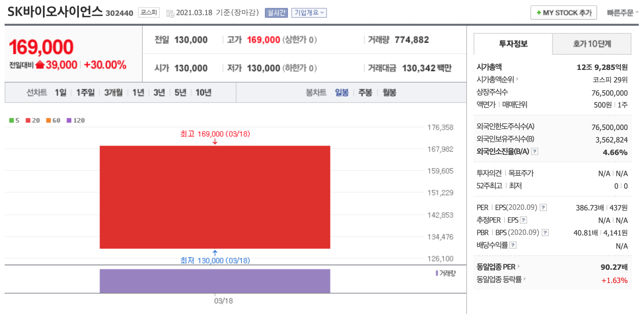
Task: Switch to the 투자정보 tab
Action: (513, 44)
